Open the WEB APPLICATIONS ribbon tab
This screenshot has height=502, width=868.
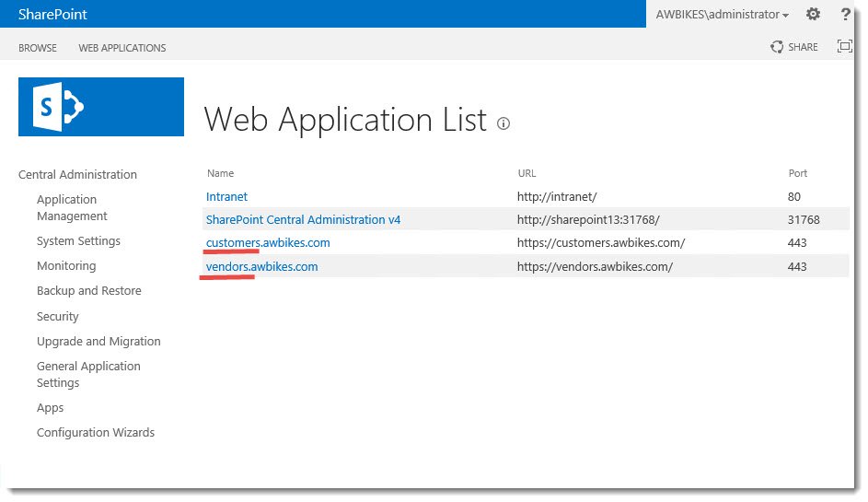[122, 48]
